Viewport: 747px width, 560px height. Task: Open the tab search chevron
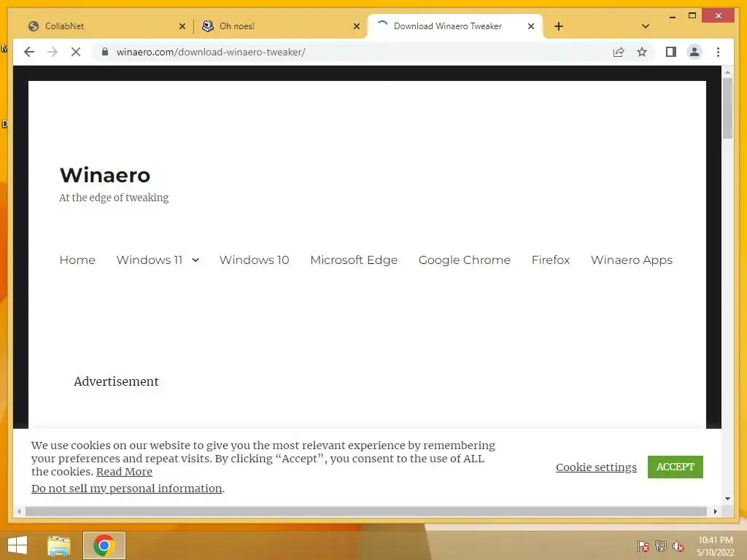646,26
